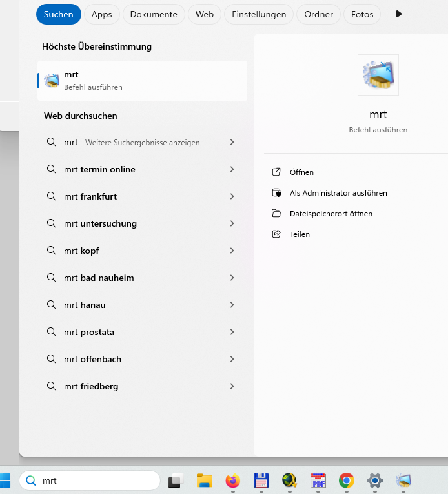Click the taskbar search field containing mrt
Screen dimensions: 448x494
click(x=90, y=480)
